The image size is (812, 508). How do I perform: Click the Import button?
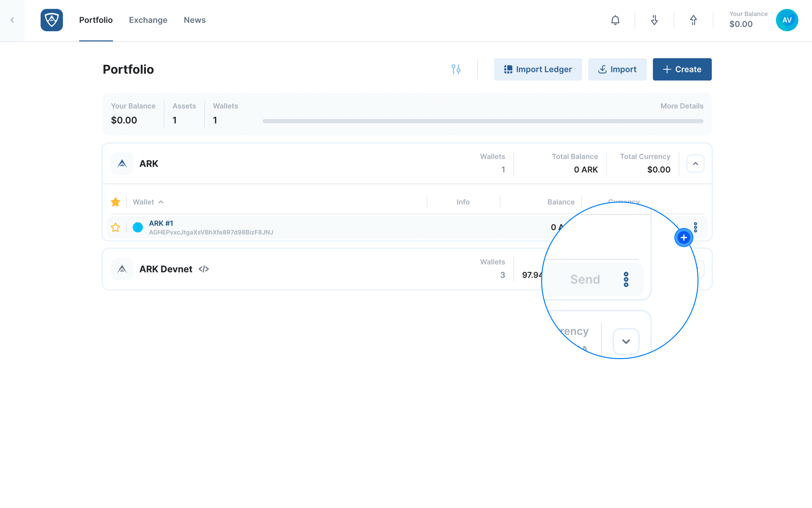pyautogui.click(x=617, y=69)
